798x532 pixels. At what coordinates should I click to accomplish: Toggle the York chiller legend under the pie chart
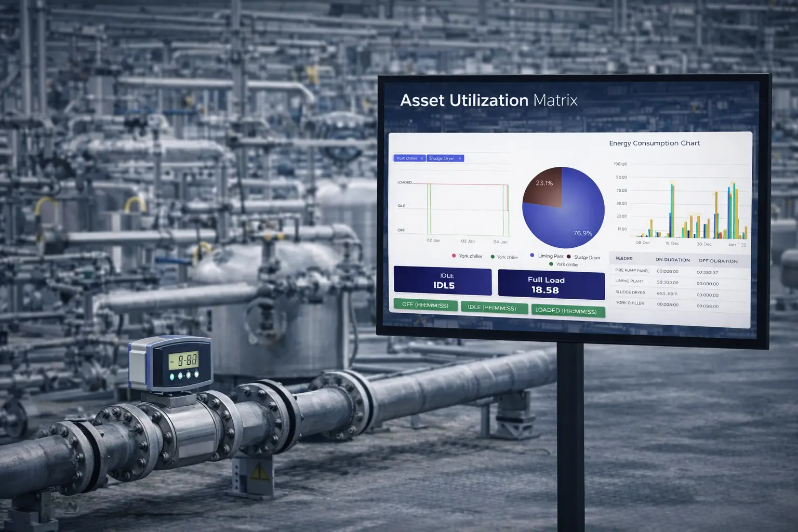(564, 264)
